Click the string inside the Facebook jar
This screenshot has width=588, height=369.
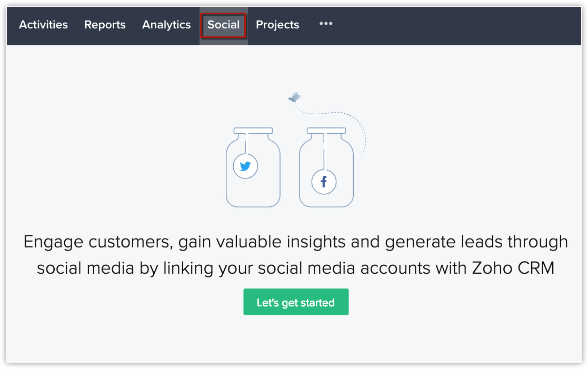[x=324, y=153]
